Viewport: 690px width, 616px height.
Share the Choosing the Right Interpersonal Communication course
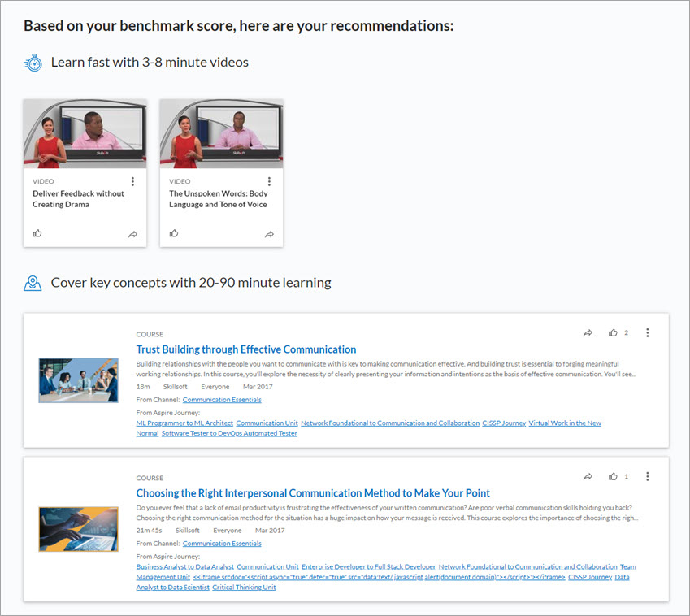click(588, 477)
